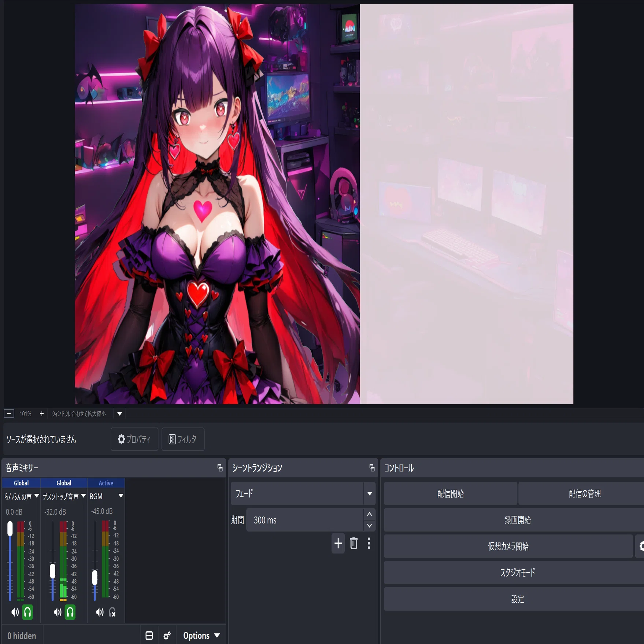This screenshot has height=644, width=644.
Task: Mute BGM speaker icon
Action: pyautogui.click(x=100, y=612)
